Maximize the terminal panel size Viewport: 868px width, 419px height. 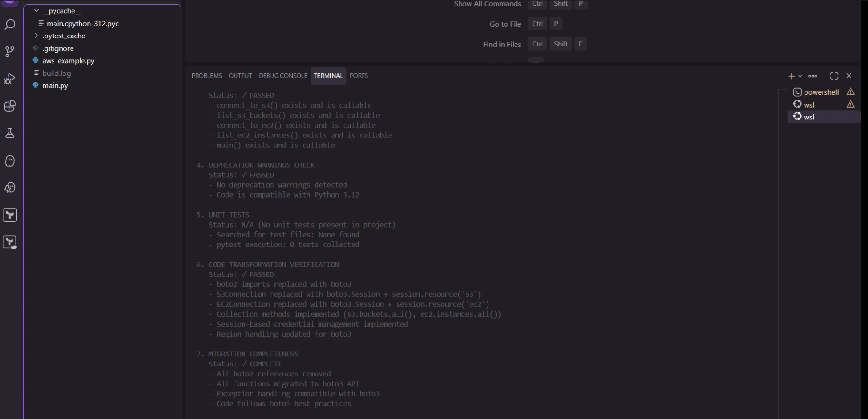(x=834, y=76)
